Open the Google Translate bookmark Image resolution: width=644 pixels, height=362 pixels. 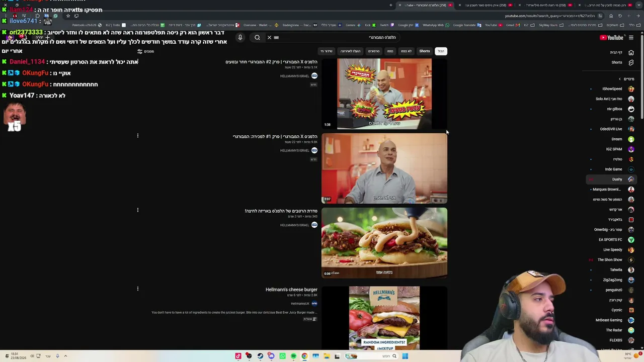click(x=467, y=25)
